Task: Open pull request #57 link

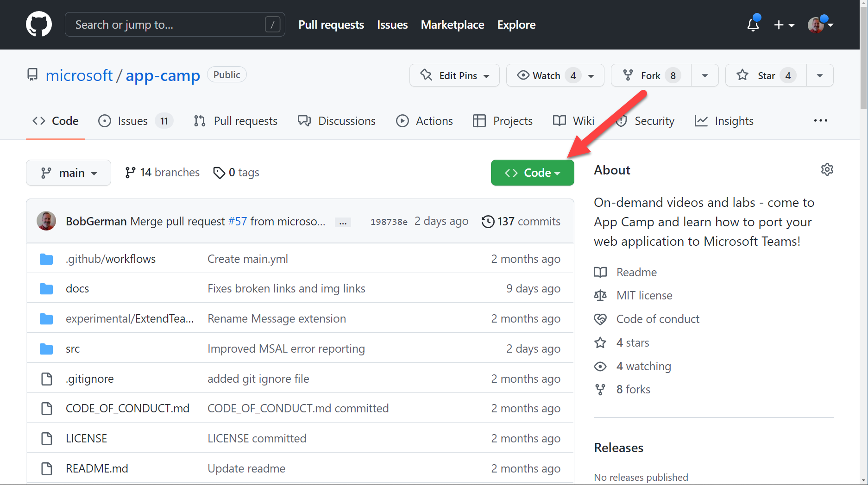Action: [238, 221]
